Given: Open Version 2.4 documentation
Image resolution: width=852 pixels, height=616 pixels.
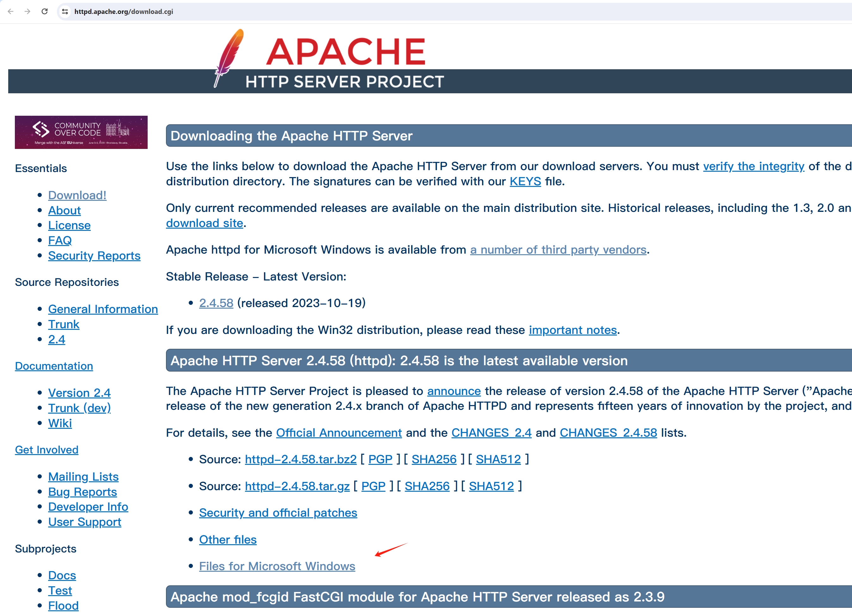Looking at the screenshot, I should coord(79,393).
